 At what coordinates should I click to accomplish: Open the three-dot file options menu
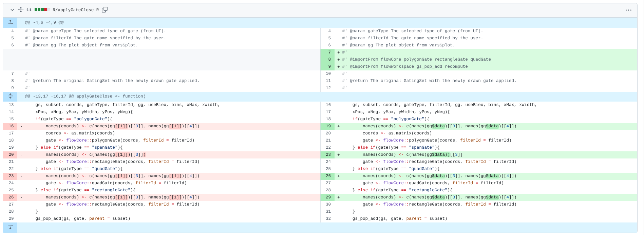pos(628,10)
